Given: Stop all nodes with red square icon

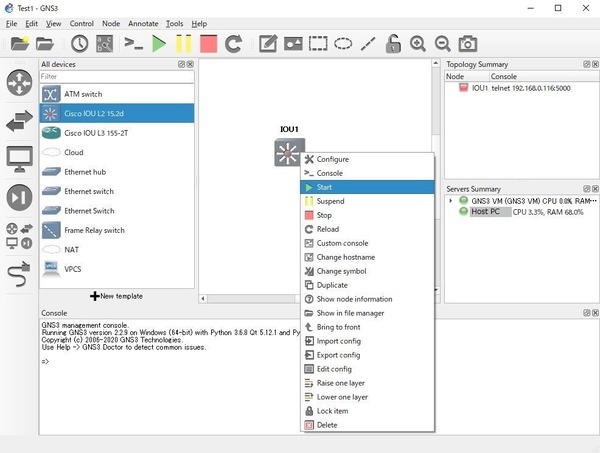Looking at the screenshot, I should click(209, 44).
